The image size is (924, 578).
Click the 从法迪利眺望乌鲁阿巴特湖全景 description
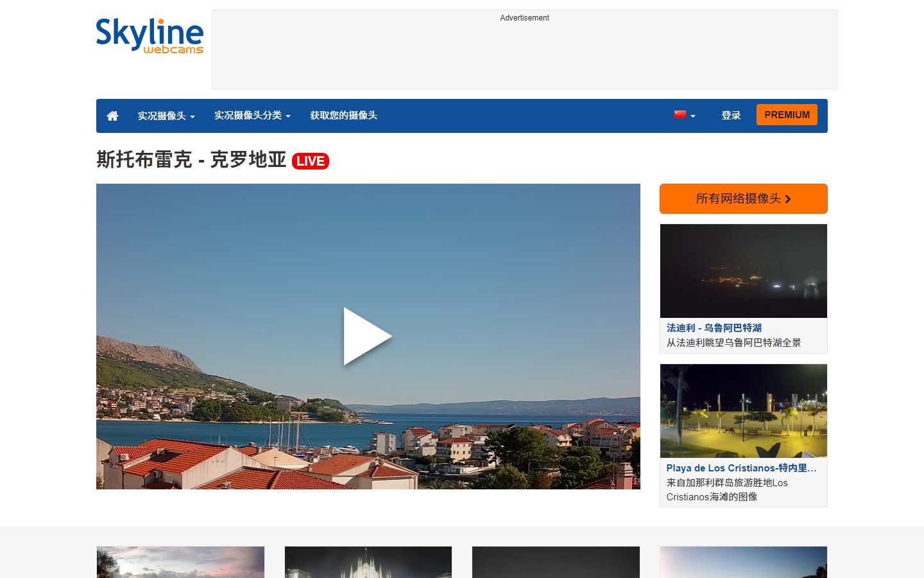pyautogui.click(x=733, y=343)
